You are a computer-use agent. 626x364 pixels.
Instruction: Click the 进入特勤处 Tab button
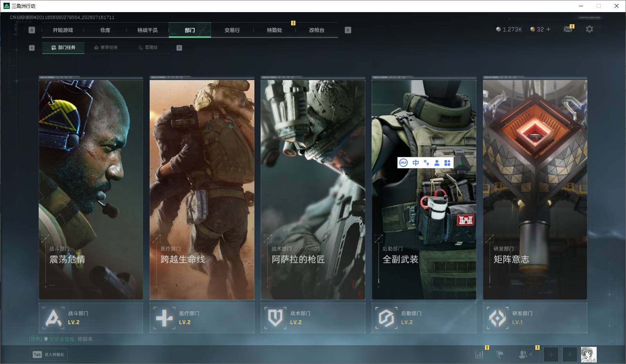tap(48, 355)
